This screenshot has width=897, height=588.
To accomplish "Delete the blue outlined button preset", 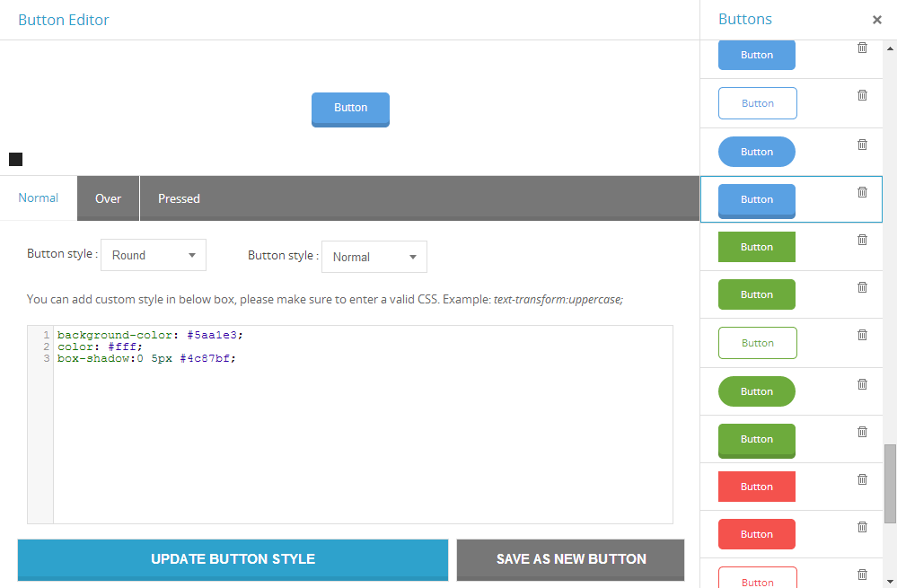I will tap(862, 95).
